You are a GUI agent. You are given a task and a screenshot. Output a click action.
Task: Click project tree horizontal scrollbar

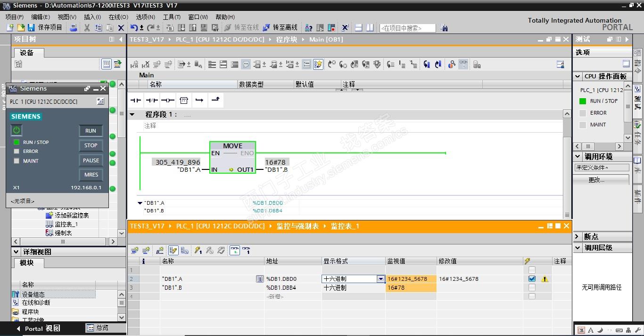62,241
